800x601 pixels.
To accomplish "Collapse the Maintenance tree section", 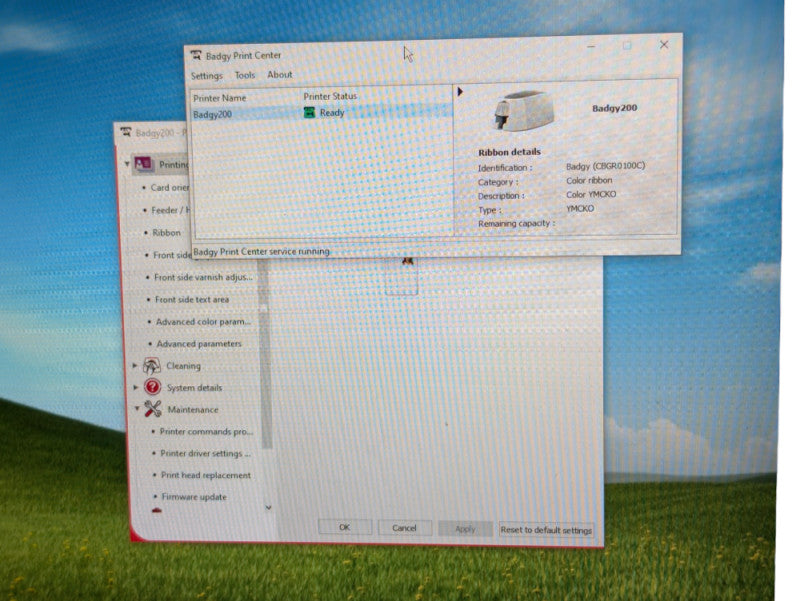I will coord(137,409).
